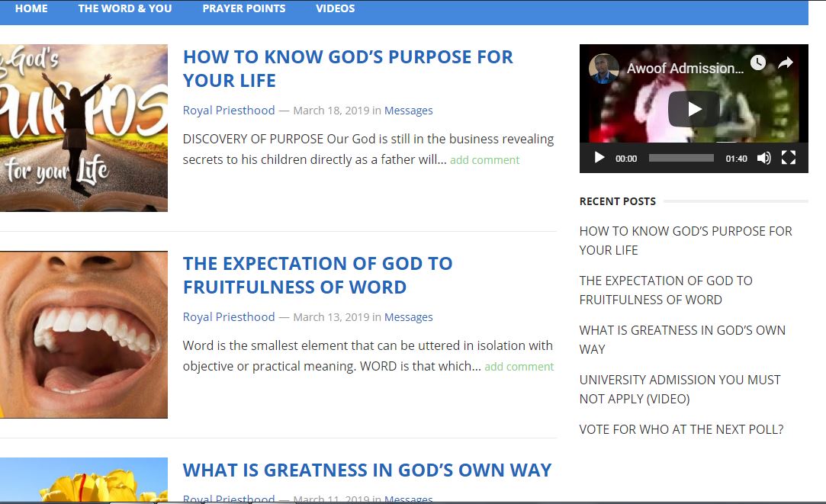826x504 pixels.
Task: Click the 01:40 video duration label
Action: [736, 159]
